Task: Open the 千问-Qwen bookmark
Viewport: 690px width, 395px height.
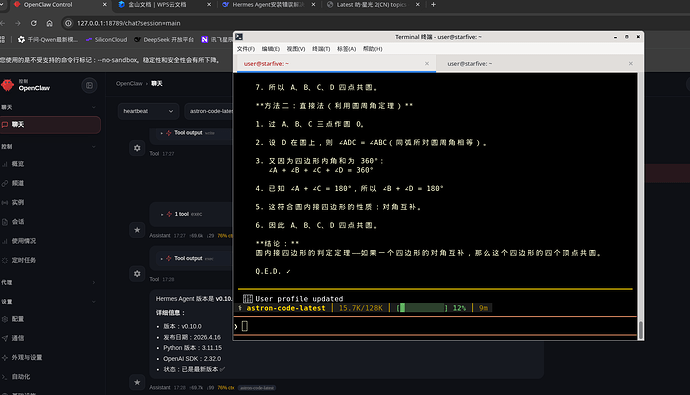Action: (x=48, y=40)
